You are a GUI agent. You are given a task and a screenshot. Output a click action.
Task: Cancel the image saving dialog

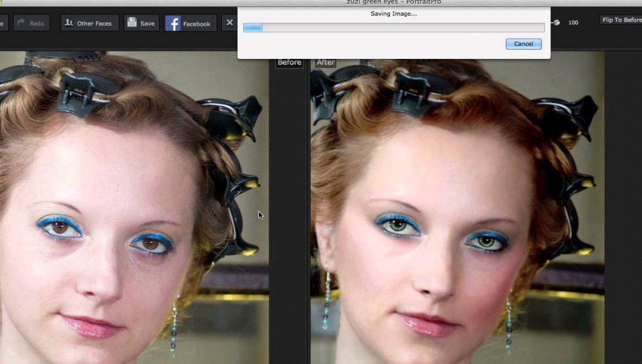pyautogui.click(x=524, y=44)
